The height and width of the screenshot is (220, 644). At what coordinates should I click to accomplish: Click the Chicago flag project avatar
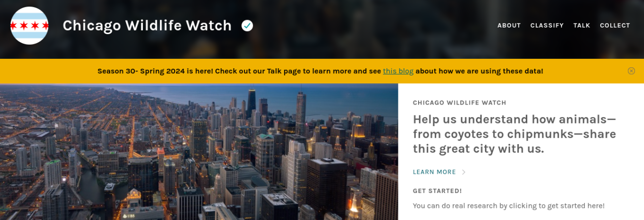pyautogui.click(x=30, y=26)
